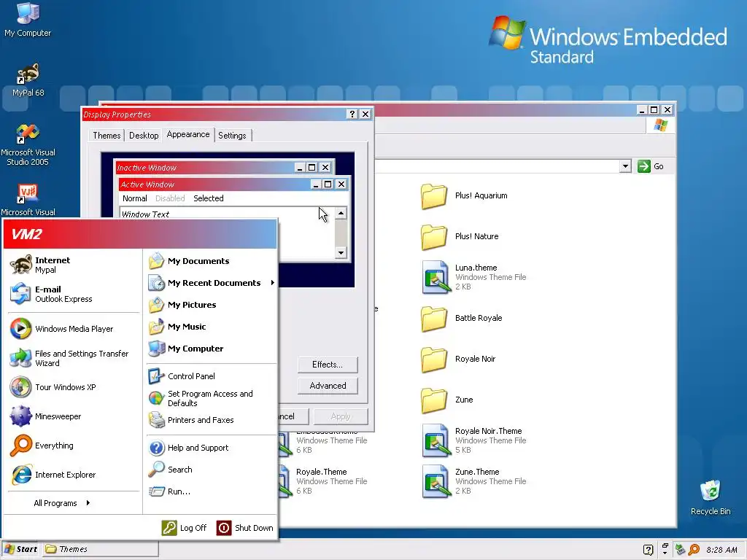Open Tour Windows XP

74,387
